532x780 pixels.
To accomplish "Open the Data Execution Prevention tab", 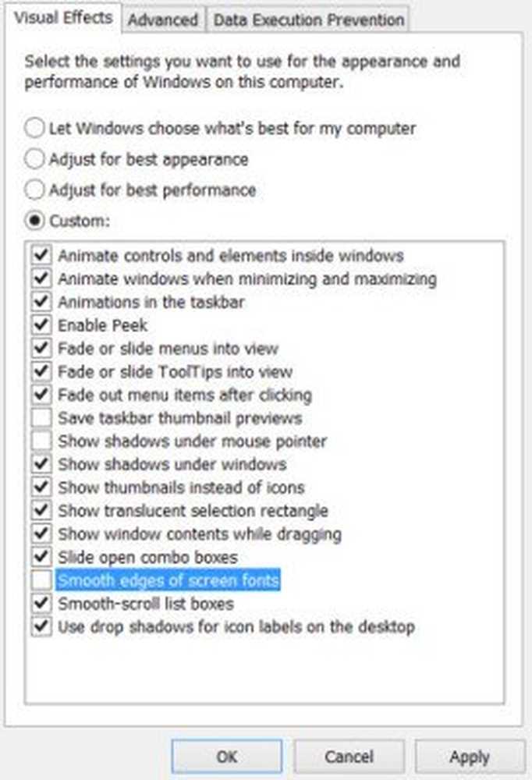I will 308,20.
